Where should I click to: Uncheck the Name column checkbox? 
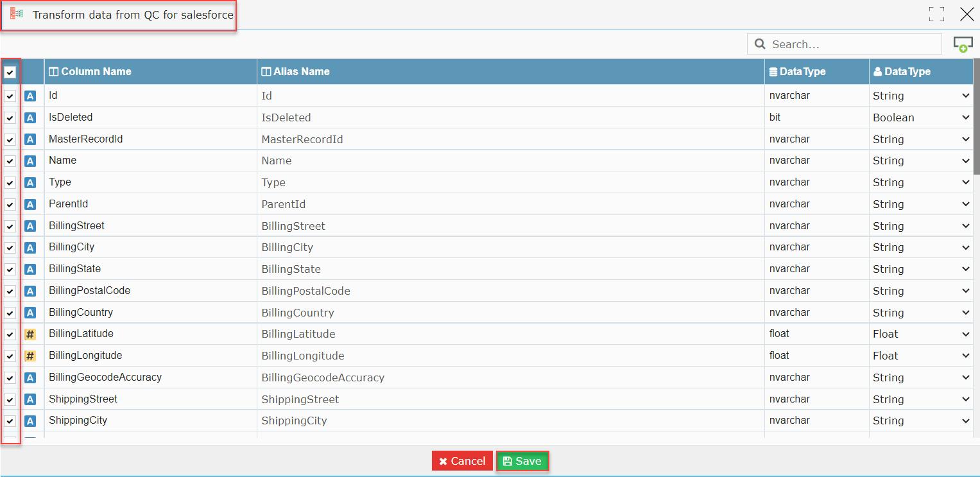10,161
